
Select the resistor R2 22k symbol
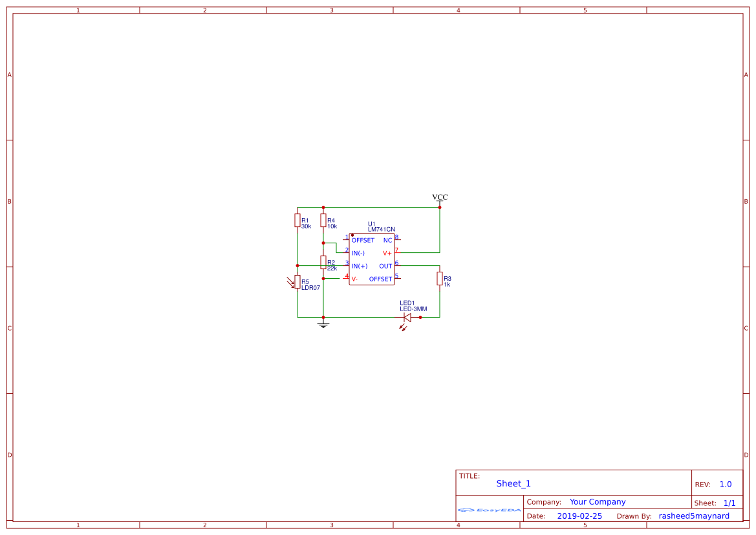coord(323,261)
